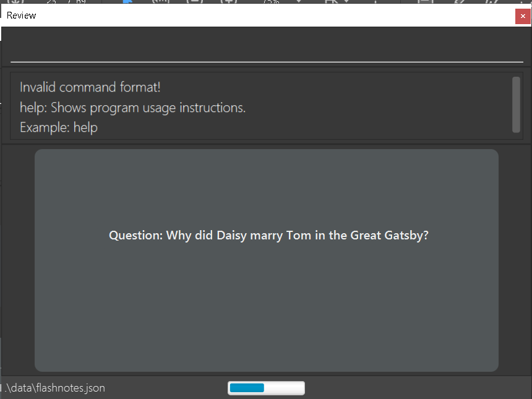532x399 pixels.
Task: Click the Review window title
Action: click(22, 15)
